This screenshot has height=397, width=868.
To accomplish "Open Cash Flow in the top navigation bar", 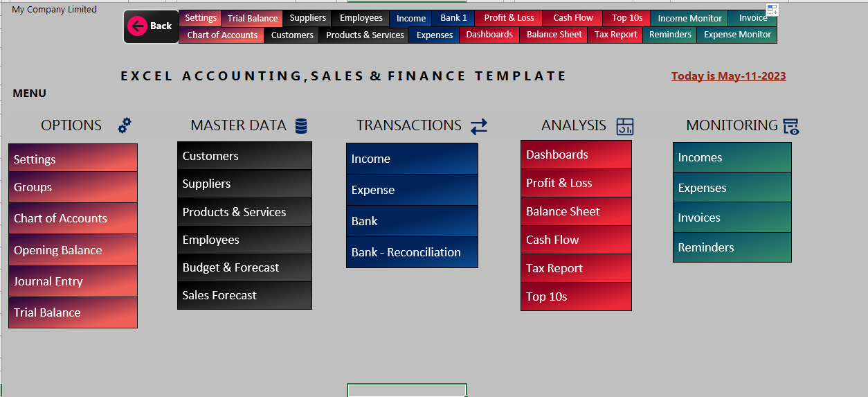I will pos(573,18).
